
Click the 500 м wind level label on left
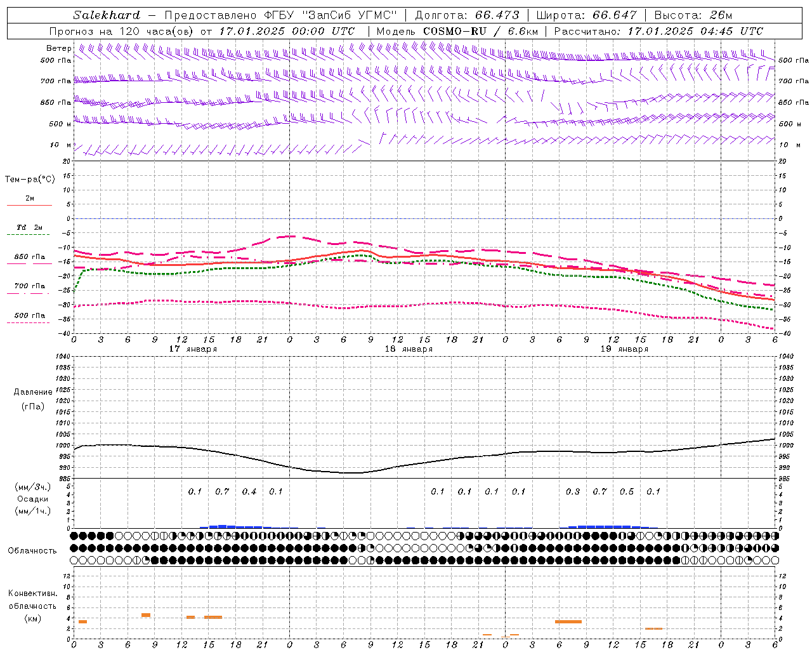pos(60,124)
